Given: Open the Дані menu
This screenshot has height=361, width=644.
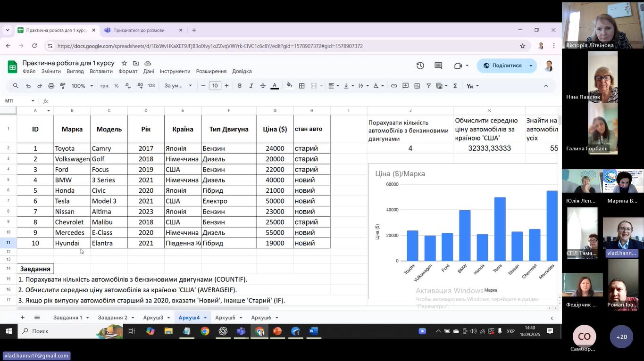Looking at the screenshot, I should [x=149, y=71].
